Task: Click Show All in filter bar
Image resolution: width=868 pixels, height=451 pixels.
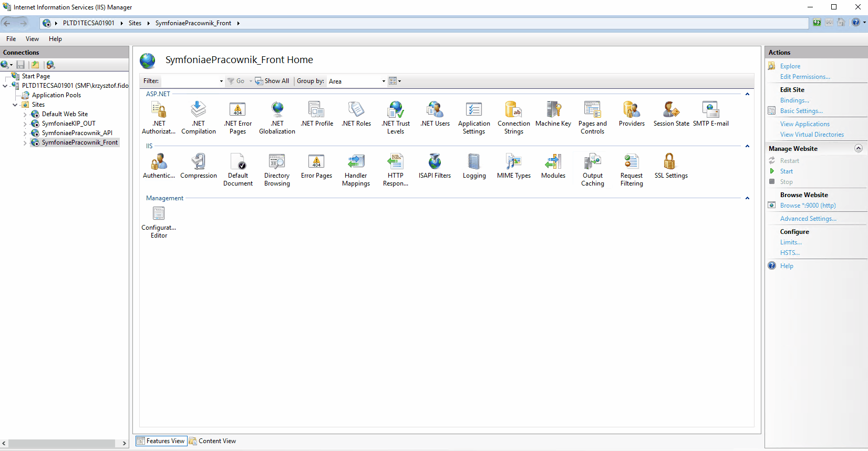Action: tap(272, 81)
